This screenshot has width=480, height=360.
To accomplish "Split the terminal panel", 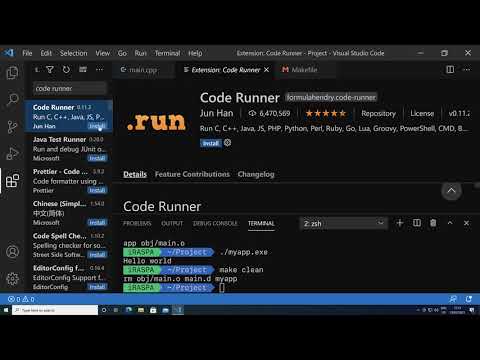I will click(417, 223).
